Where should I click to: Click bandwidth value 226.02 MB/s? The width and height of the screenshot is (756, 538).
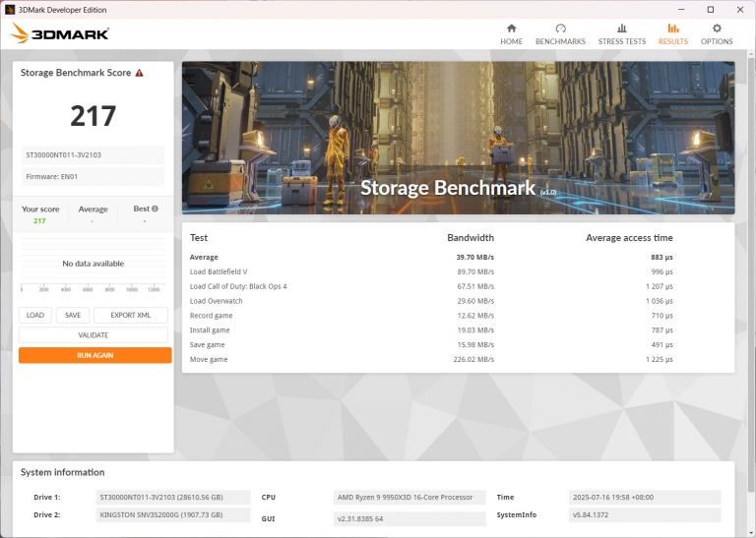(473, 359)
